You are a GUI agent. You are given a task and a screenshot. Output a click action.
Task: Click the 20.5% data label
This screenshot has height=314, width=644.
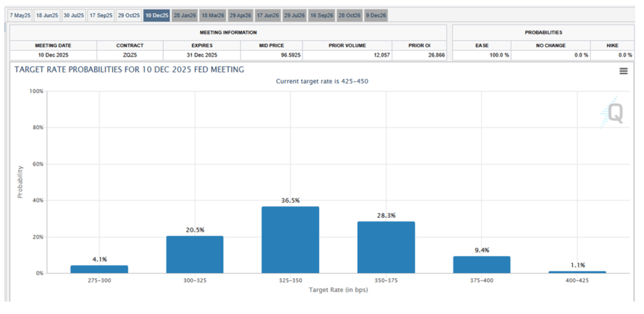pos(195,230)
